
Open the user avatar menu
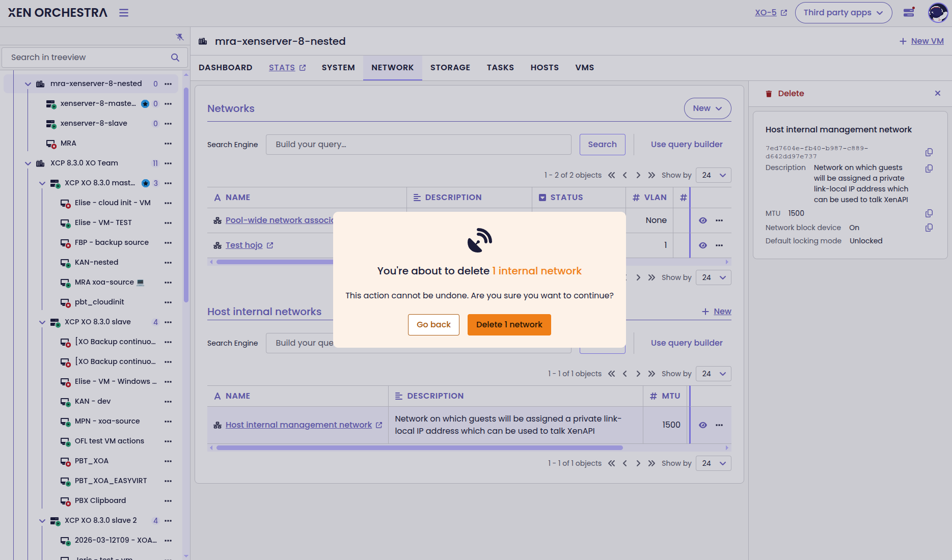(937, 13)
